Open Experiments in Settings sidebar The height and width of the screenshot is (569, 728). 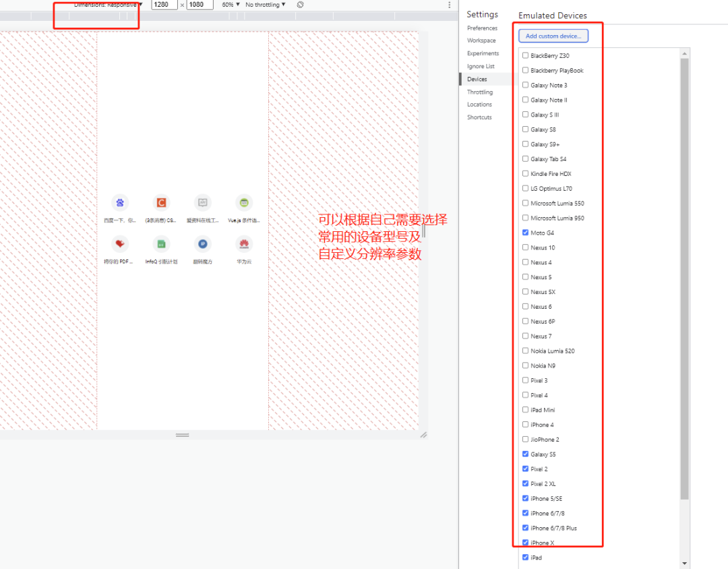[x=483, y=53]
